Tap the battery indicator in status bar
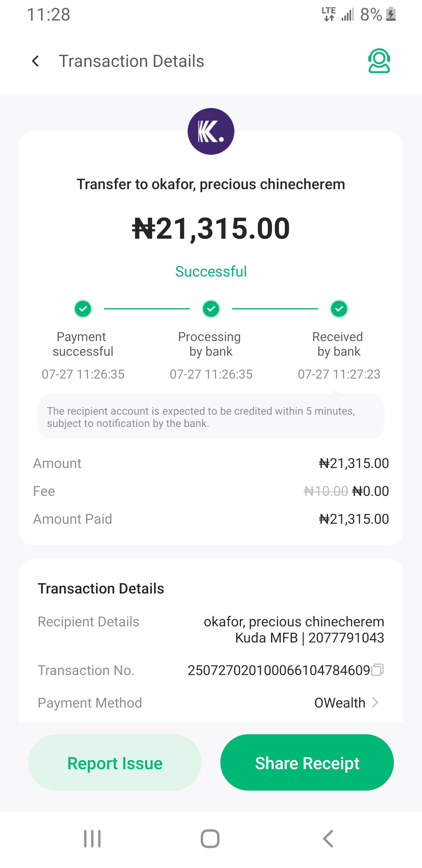 (x=391, y=14)
